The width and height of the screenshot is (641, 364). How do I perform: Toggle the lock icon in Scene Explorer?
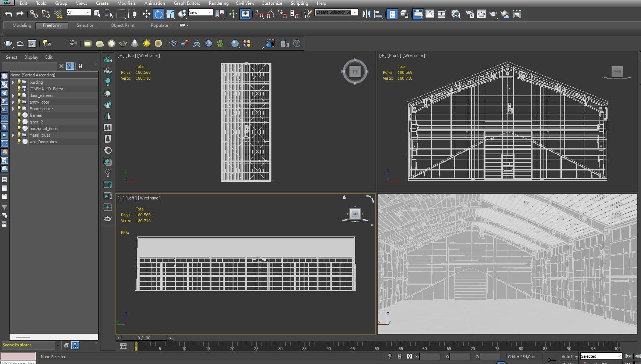[80, 66]
